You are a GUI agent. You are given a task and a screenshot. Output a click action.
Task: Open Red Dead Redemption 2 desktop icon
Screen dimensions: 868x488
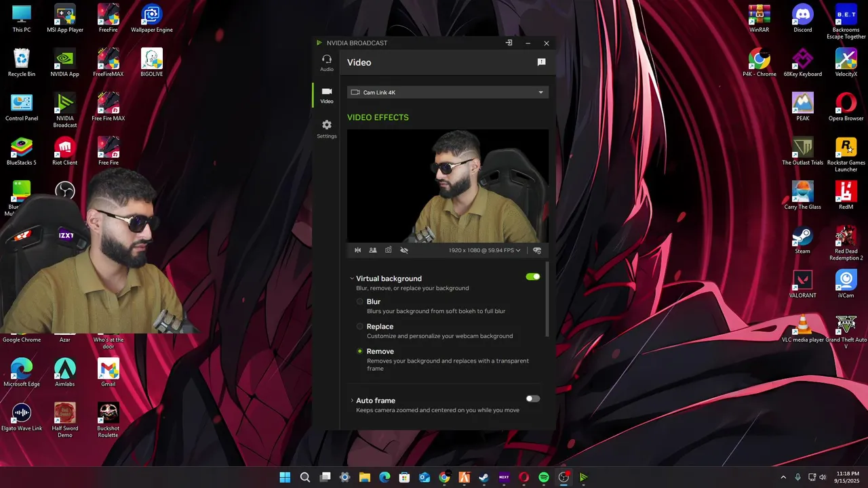(x=846, y=243)
